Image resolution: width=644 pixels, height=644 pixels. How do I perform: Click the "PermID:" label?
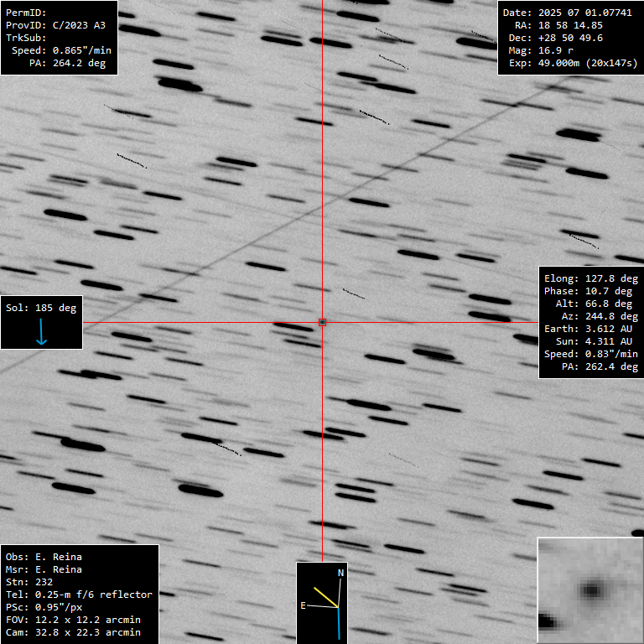point(26,13)
